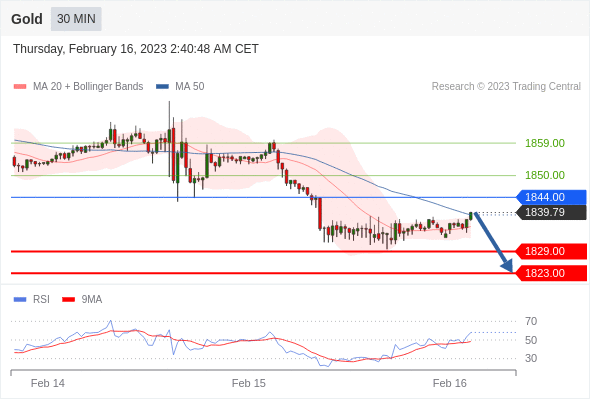Screen dimensions: 590x400
Task: Click the blue RSI legend swatch
Action: pyautogui.click(x=20, y=300)
